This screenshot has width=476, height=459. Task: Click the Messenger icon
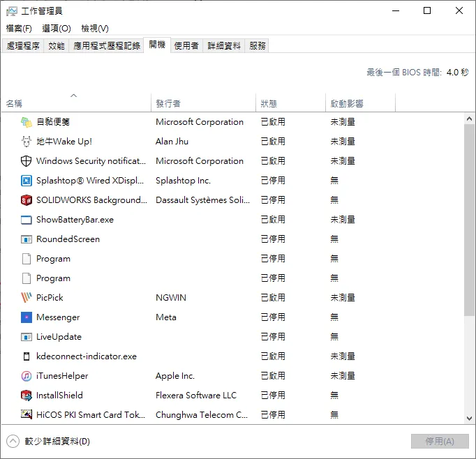tap(27, 317)
